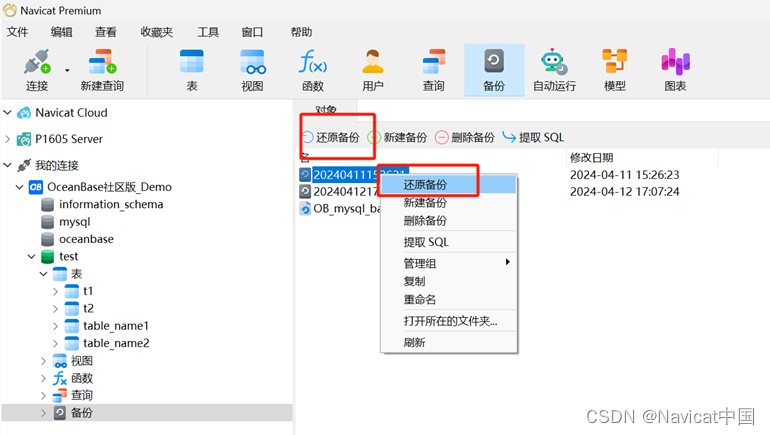Click Delete Backup (删除备份) in object toolbar
Screen dimensions: 770x435
(465, 137)
